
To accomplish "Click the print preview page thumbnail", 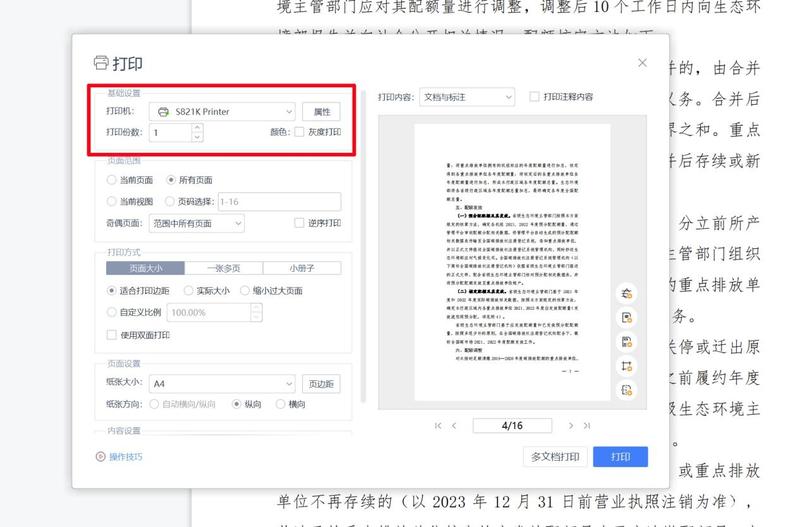I will (512, 262).
